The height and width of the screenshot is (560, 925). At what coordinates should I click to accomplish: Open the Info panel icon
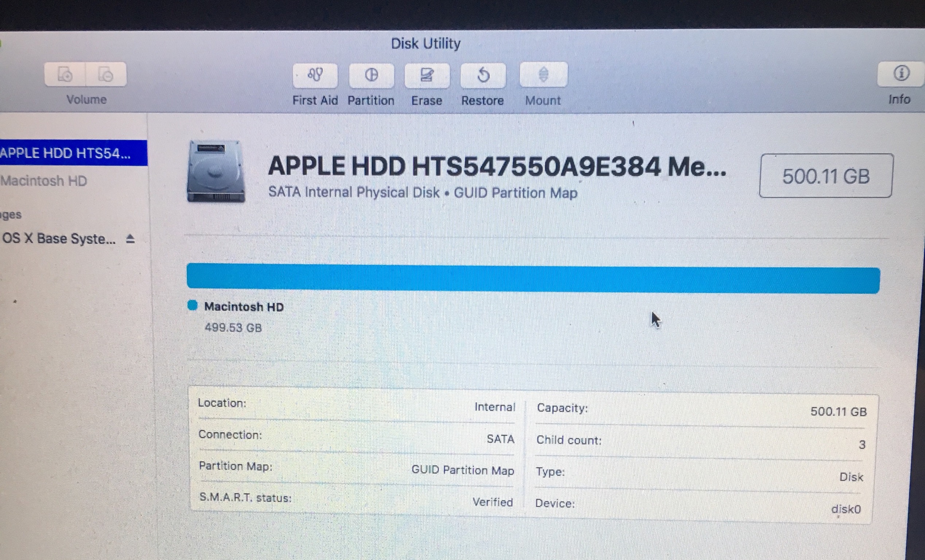coord(901,74)
